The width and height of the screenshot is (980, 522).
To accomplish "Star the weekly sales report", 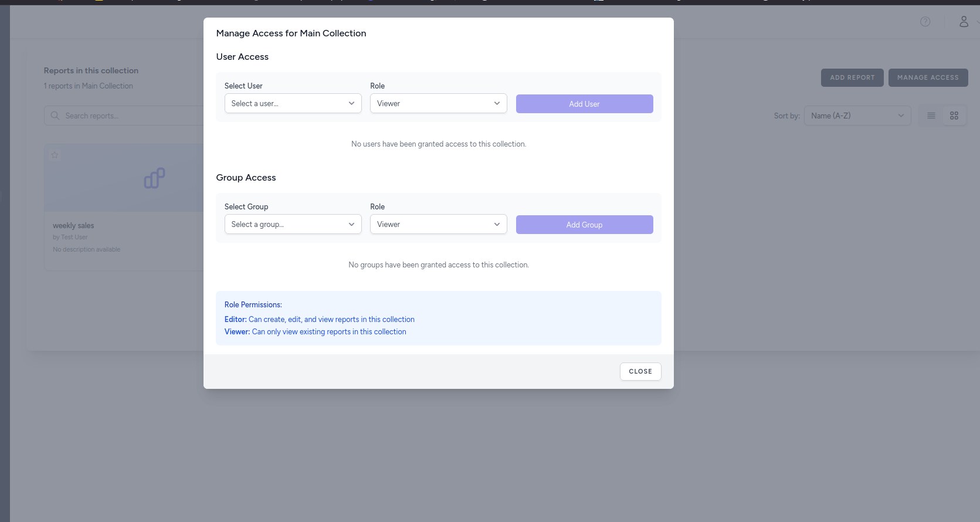I will 55,155.
